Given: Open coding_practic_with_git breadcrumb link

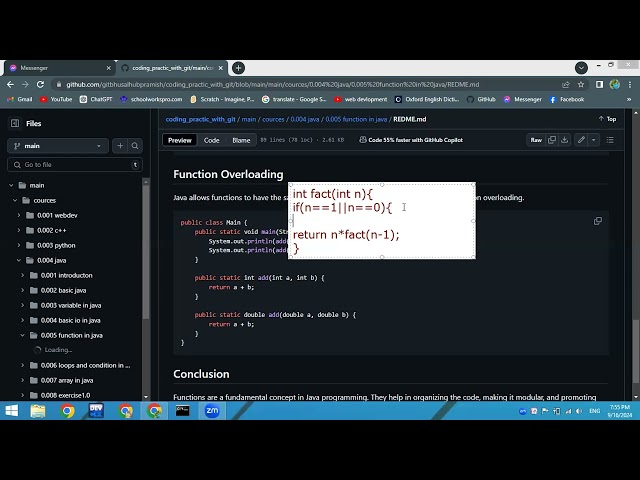Looking at the screenshot, I should [200, 119].
